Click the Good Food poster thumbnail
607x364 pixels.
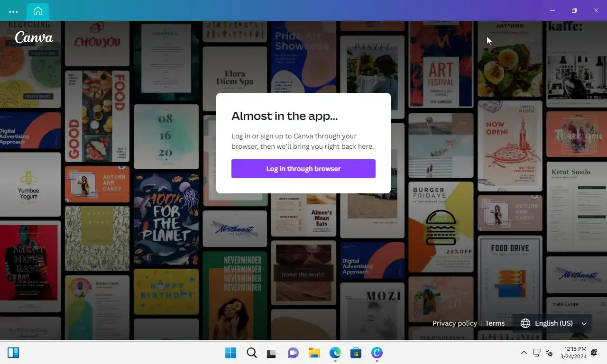click(x=97, y=117)
